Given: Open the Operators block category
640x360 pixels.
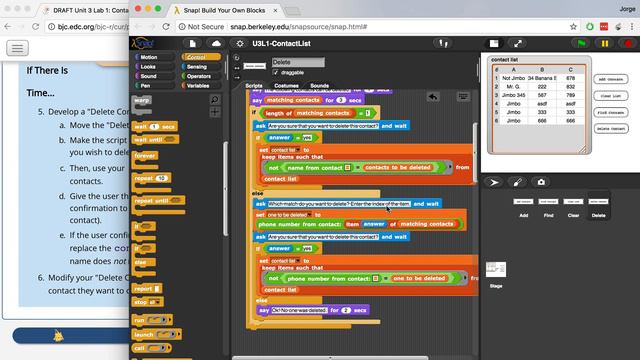Looking at the screenshot, I should coord(201,76).
